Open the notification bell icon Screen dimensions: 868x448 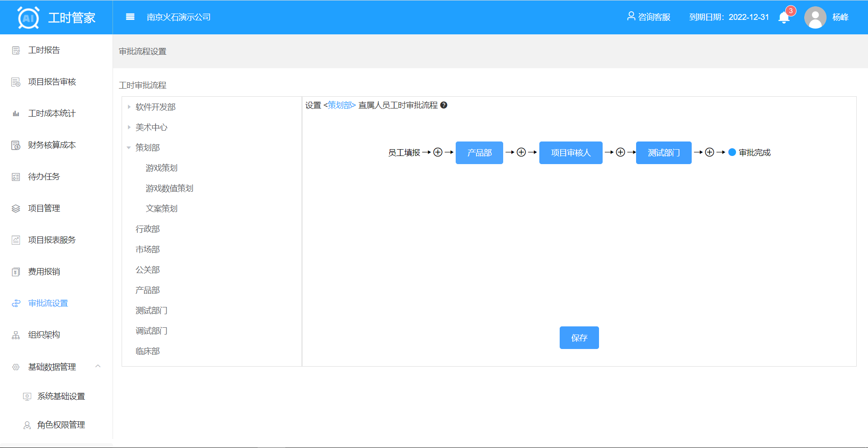[784, 18]
